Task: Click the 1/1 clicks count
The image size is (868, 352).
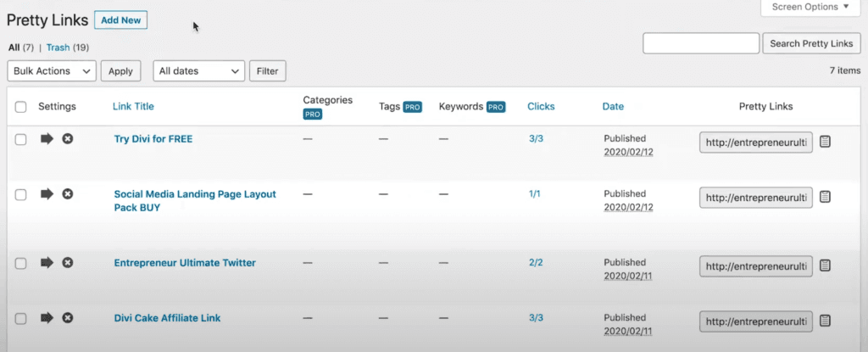Action: (x=534, y=194)
